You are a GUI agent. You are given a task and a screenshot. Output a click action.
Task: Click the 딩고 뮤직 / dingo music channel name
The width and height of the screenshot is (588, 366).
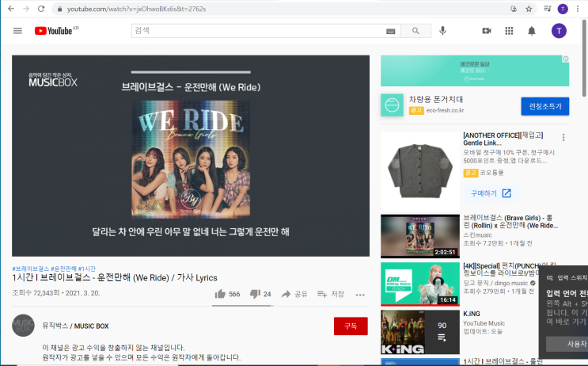tap(495, 283)
